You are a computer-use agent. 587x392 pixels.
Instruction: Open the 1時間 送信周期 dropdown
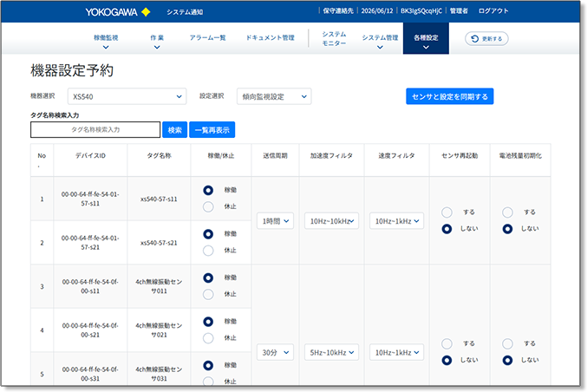tap(275, 221)
